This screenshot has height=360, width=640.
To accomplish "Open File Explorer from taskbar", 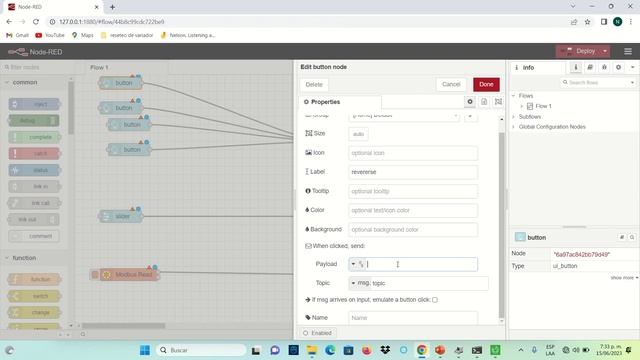I will [312, 350].
